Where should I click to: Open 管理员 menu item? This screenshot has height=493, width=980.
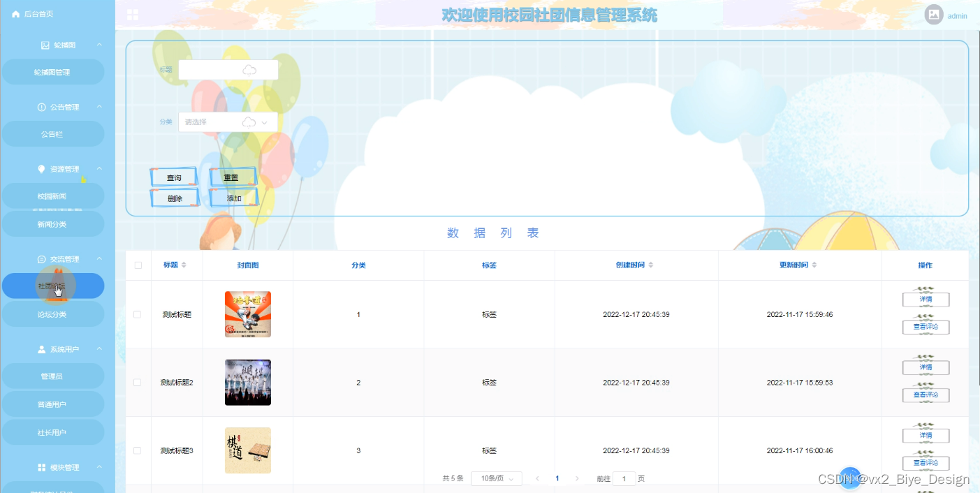click(52, 376)
